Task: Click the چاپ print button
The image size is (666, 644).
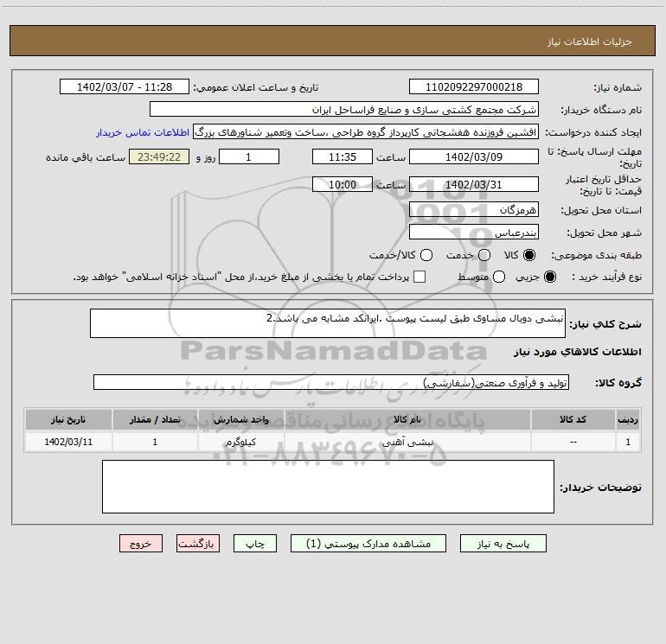Action: click(255, 544)
